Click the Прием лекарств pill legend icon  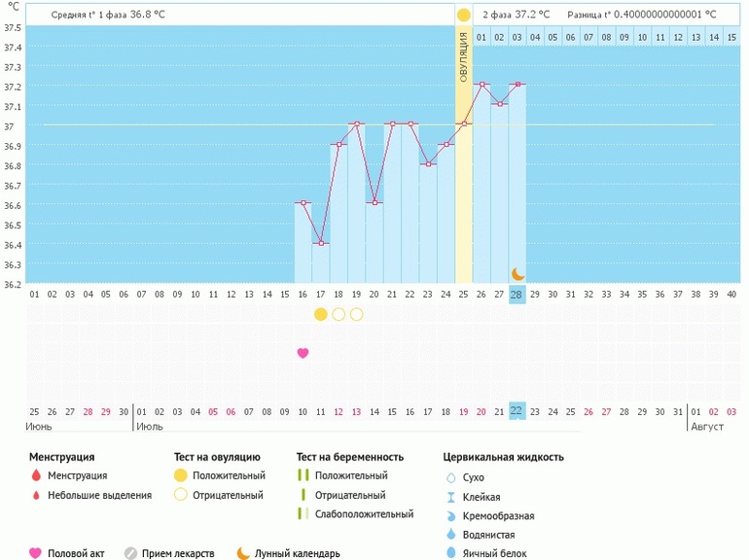tap(130, 553)
